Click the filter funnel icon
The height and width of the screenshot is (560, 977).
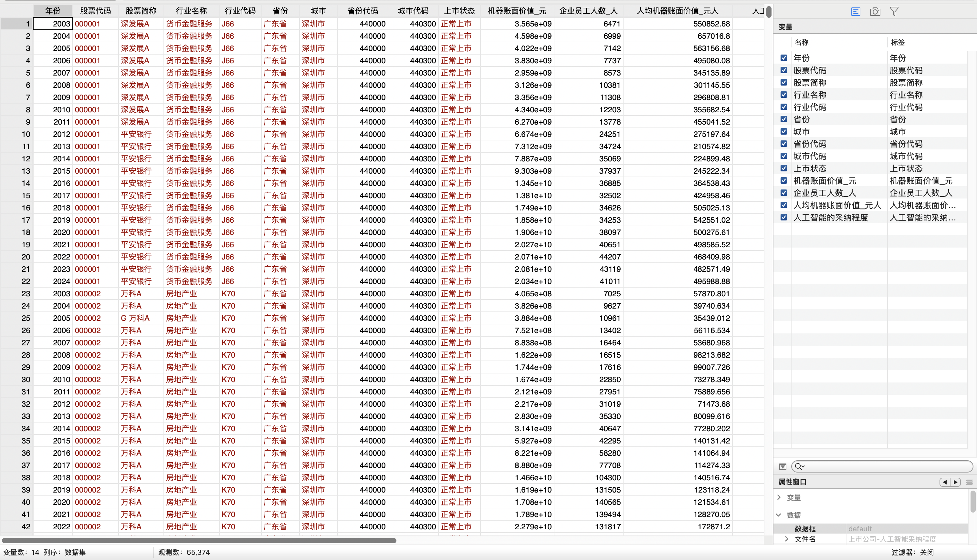coord(894,12)
